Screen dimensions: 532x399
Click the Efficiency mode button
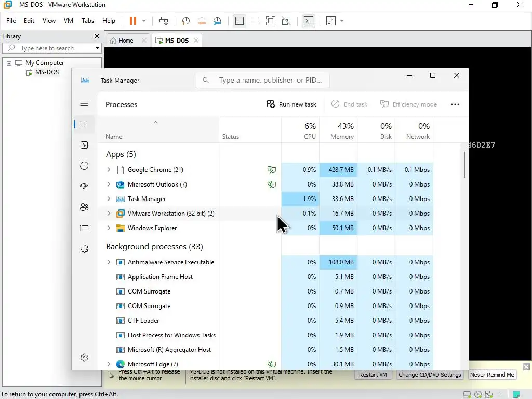[408, 104]
